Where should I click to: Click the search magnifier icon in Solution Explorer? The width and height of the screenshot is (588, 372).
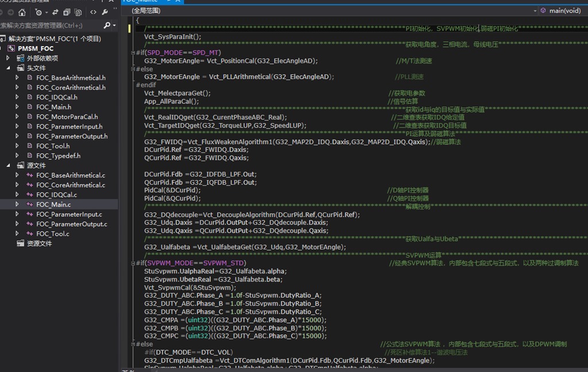(x=107, y=25)
